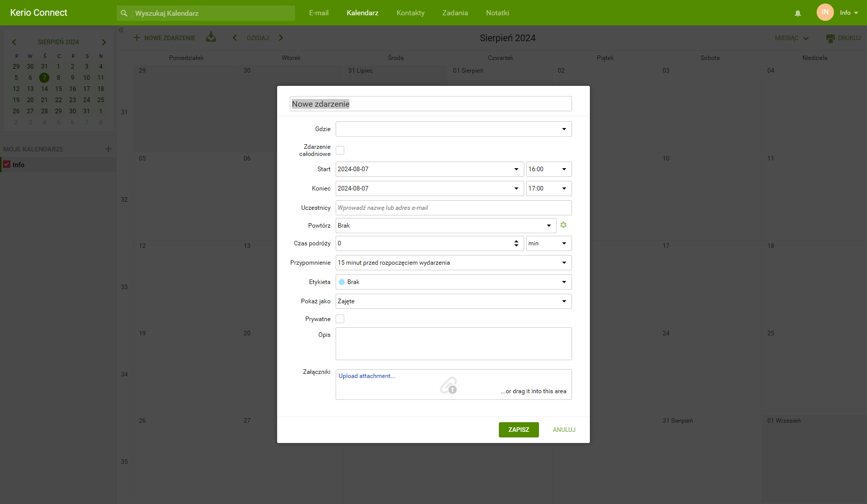This screenshot has height=504, width=867.
Task: Click Anuluj to cancel the event
Action: [x=564, y=430]
